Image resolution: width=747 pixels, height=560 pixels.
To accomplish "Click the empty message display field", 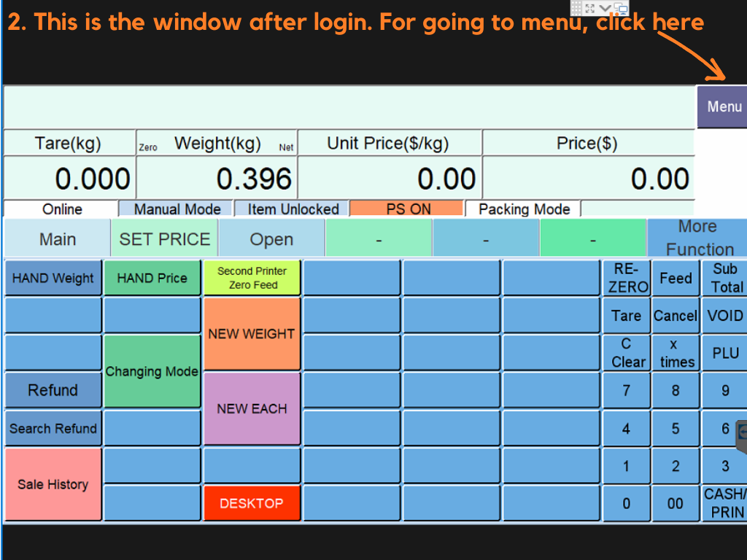I will click(x=349, y=107).
